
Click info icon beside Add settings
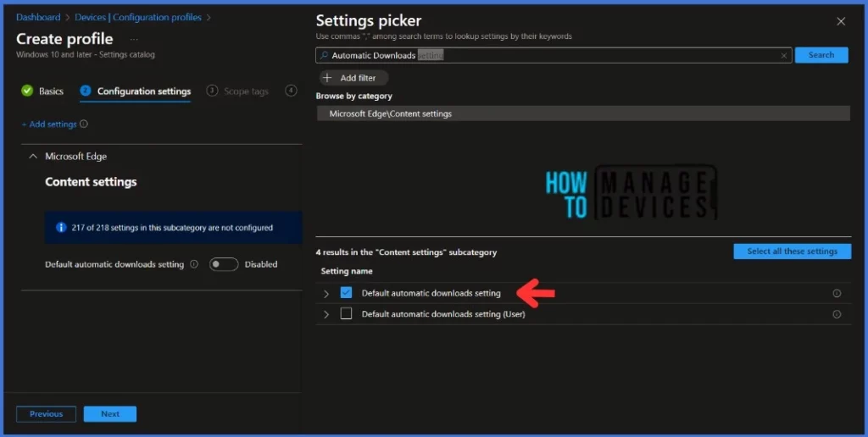coord(84,124)
